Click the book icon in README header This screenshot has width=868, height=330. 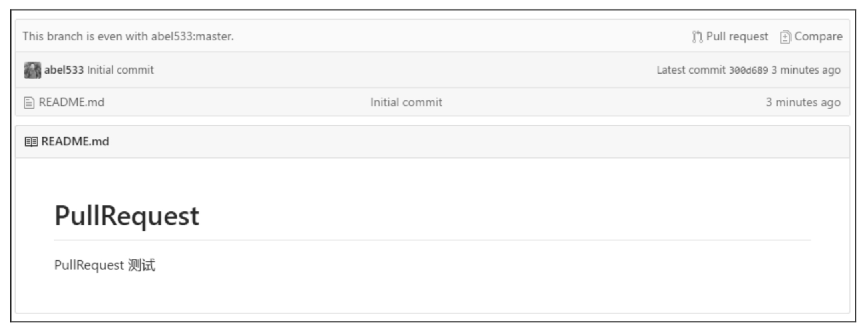click(x=31, y=142)
